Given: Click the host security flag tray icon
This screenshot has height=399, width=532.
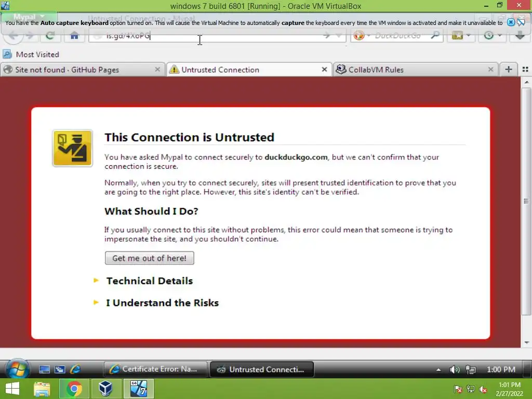Looking at the screenshot, I should coord(458,389).
